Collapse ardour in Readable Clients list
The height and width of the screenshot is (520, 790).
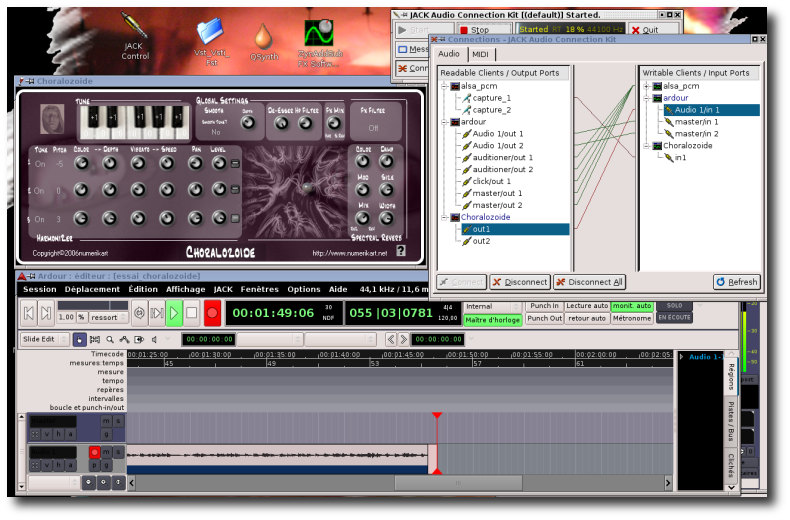444,122
